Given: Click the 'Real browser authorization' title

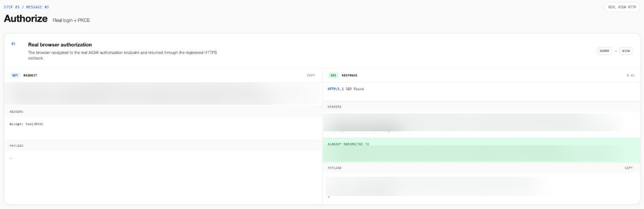Looking at the screenshot, I should tap(60, 44).
